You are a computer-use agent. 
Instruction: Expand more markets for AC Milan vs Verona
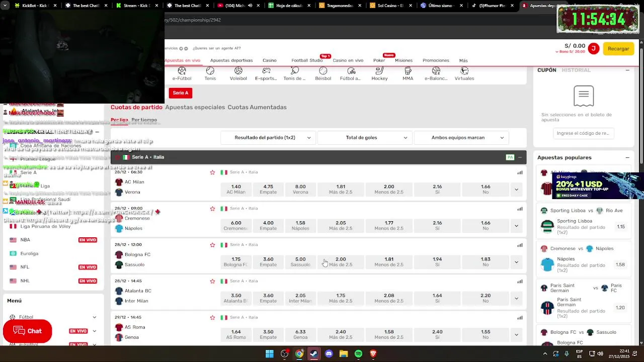[x=516, y=190]
